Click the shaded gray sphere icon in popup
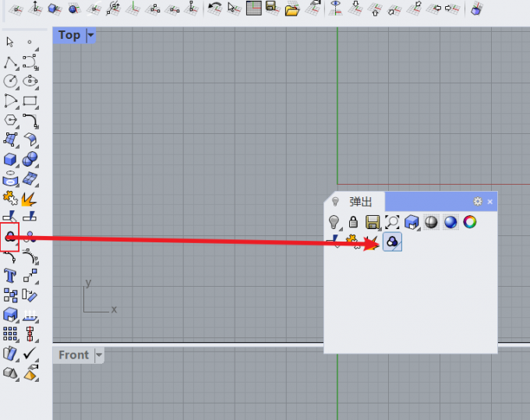The image size is (530, 420). click(x=431, y=222)
